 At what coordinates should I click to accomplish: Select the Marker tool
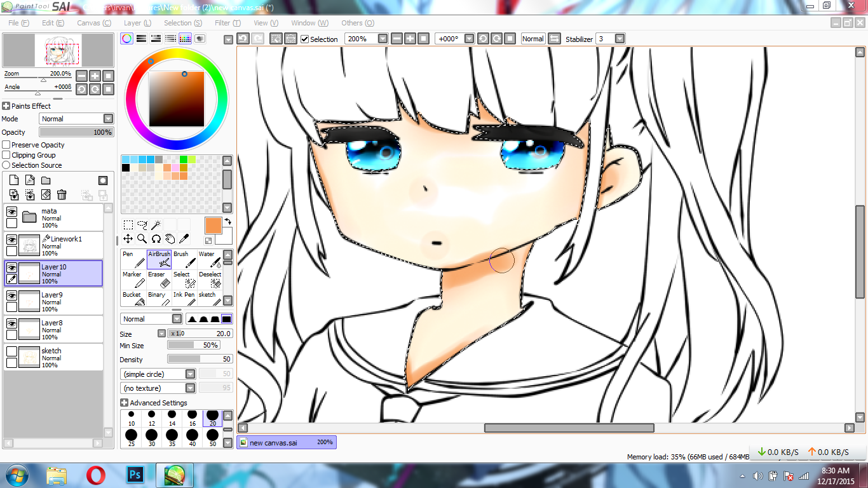(133, 280)
